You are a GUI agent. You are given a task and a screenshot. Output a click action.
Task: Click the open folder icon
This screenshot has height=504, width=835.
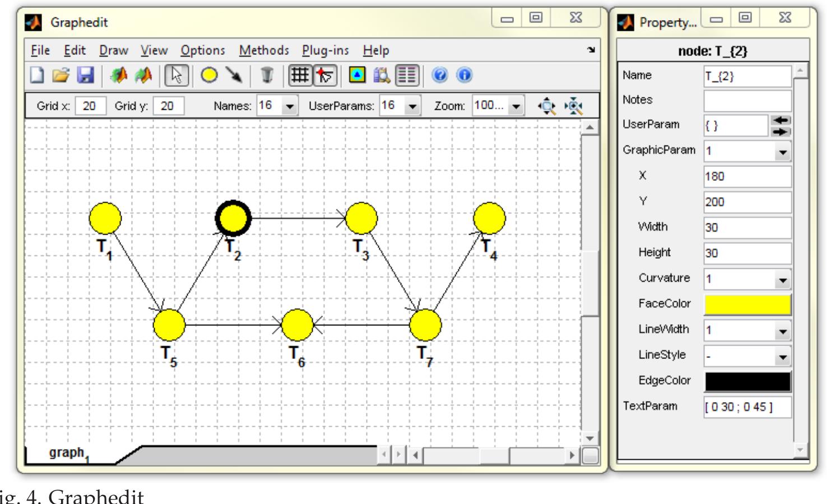[61, 75]
